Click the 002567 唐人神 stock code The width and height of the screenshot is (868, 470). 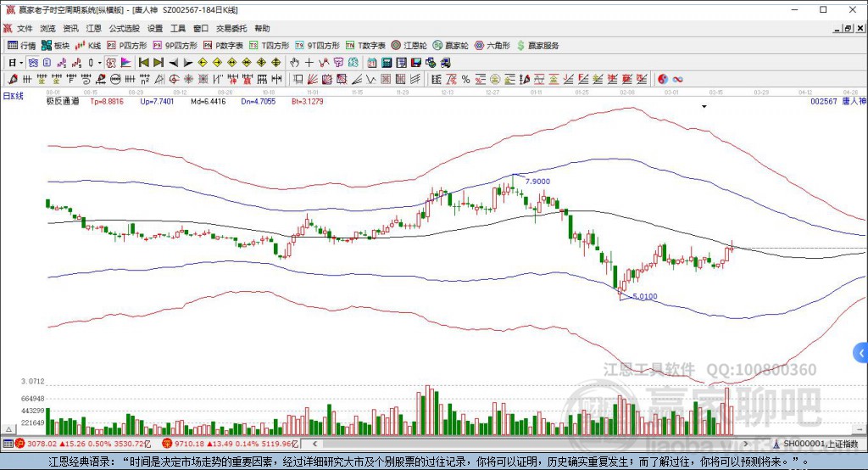(838, 102)
